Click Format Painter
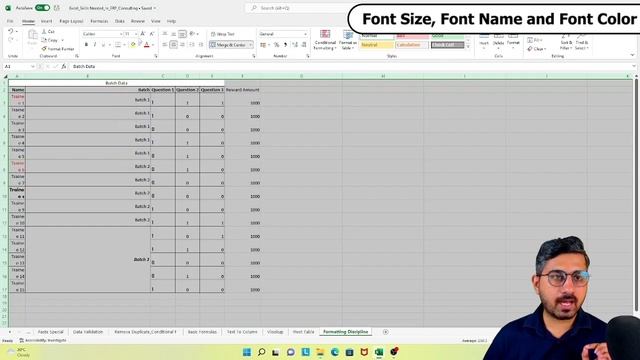This screenshot has width=640, height=360. pos(58,49)
